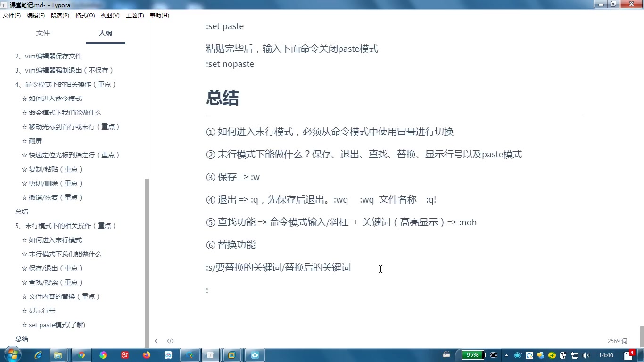Click the taskbar clock 14:40
This screenshot has height=362, width=644.
click(606, 355)
